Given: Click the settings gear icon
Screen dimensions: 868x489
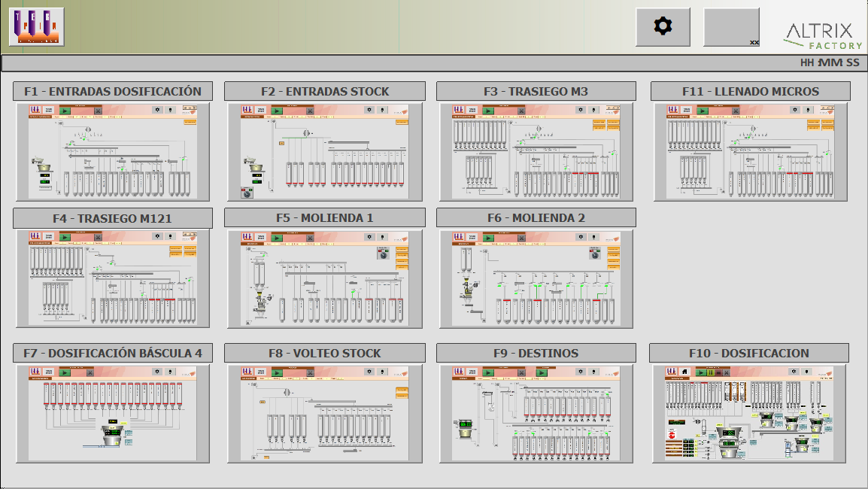Looking at the screenshot, I should (x=663, y=27).
